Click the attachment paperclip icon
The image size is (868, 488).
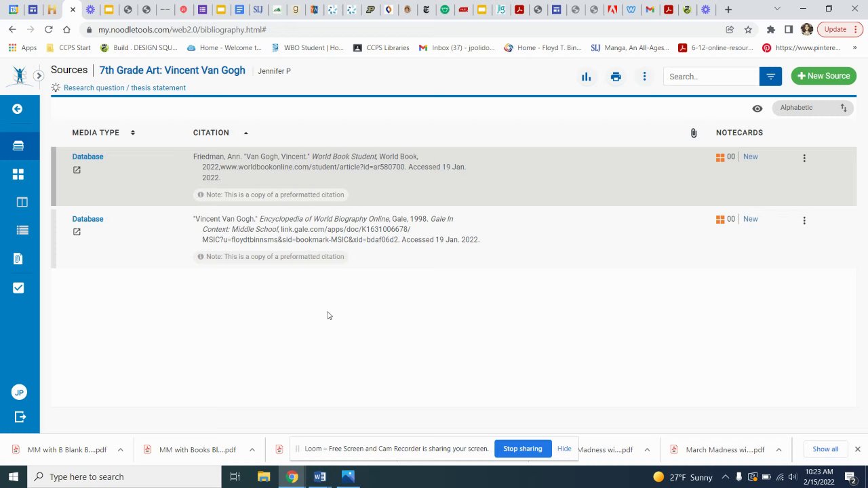click(694, 133)
